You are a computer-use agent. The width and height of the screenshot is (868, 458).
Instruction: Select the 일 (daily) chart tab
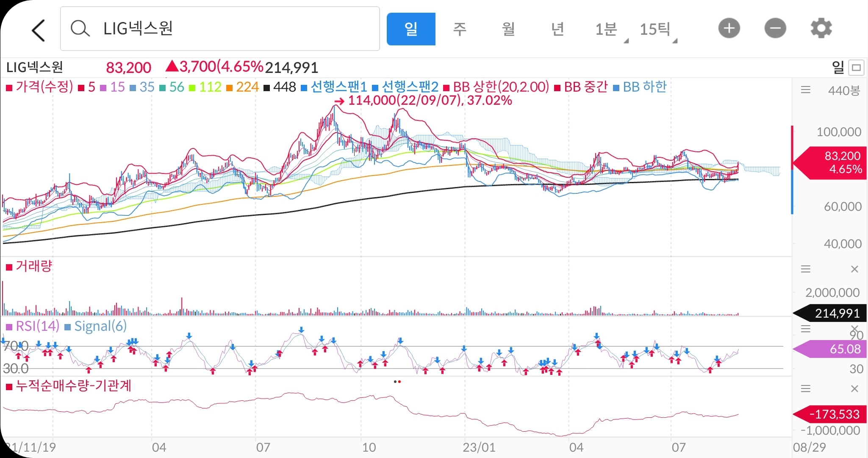pos(411,29)
